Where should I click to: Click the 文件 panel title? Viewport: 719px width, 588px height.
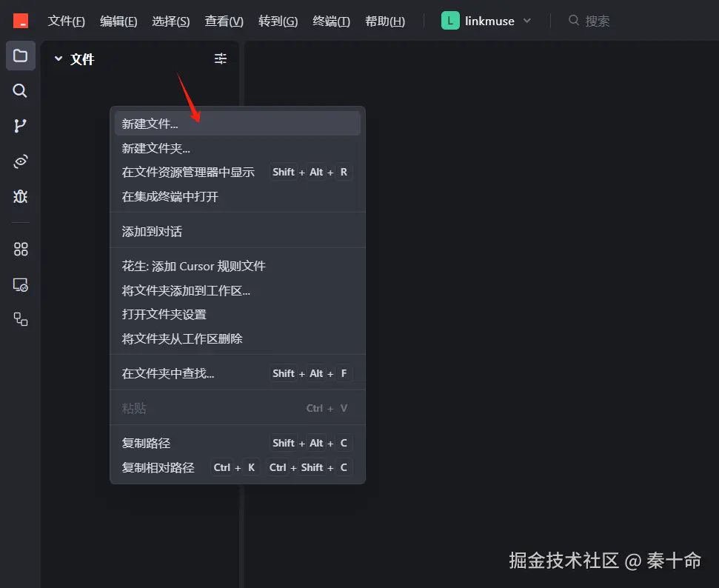click(82, 59)
